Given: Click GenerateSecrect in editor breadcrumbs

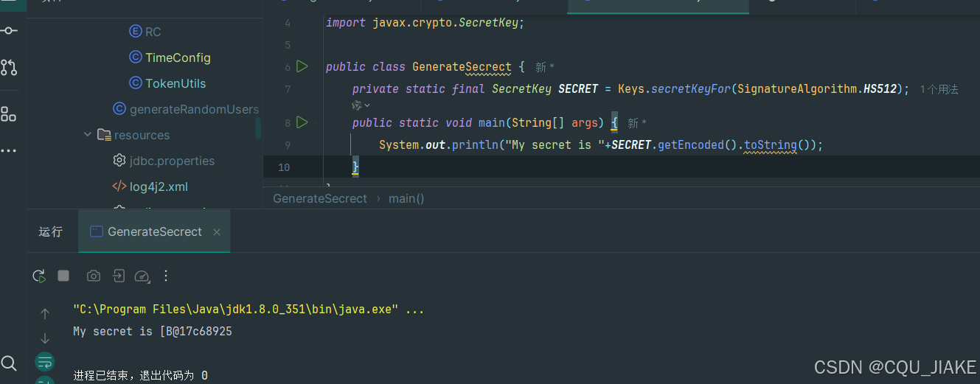Looking at the screenshot, I should point(320,198).
